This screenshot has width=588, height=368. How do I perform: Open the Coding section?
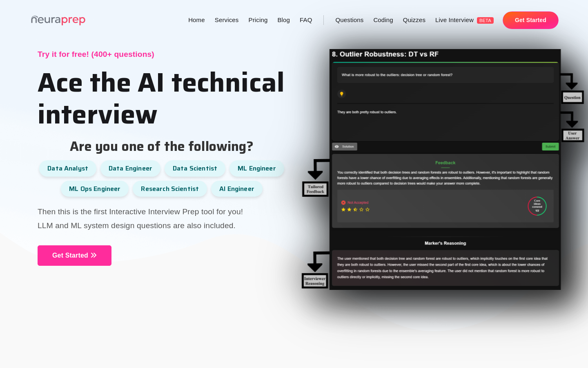383,20
